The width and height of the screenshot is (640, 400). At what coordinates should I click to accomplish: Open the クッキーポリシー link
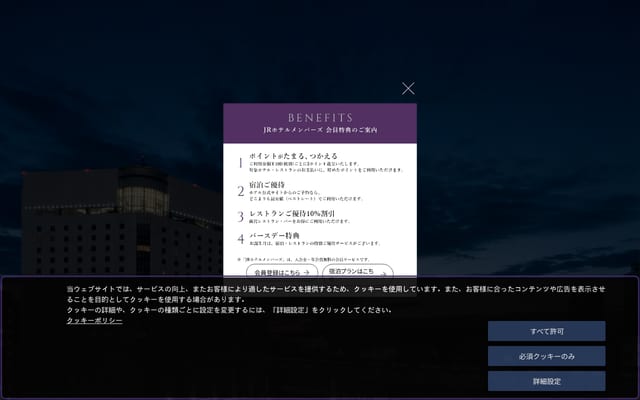[x=95, y=321]
